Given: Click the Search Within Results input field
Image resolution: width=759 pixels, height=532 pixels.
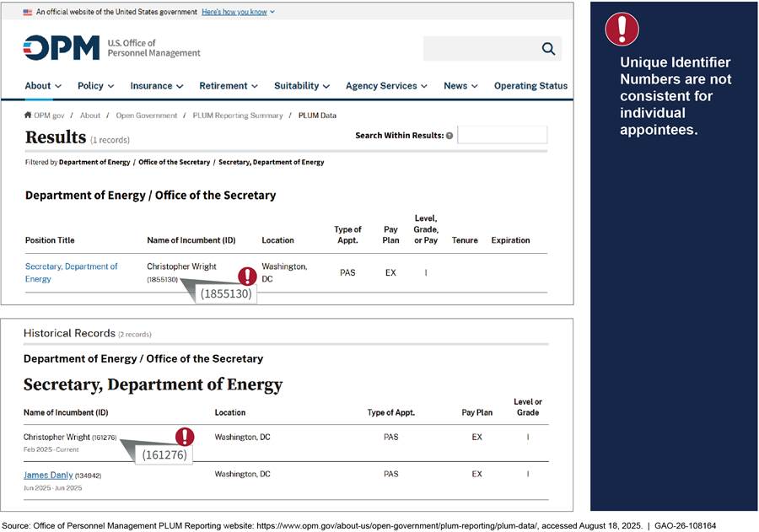Looking at the screenshot, I should click(x=502, y=135).
